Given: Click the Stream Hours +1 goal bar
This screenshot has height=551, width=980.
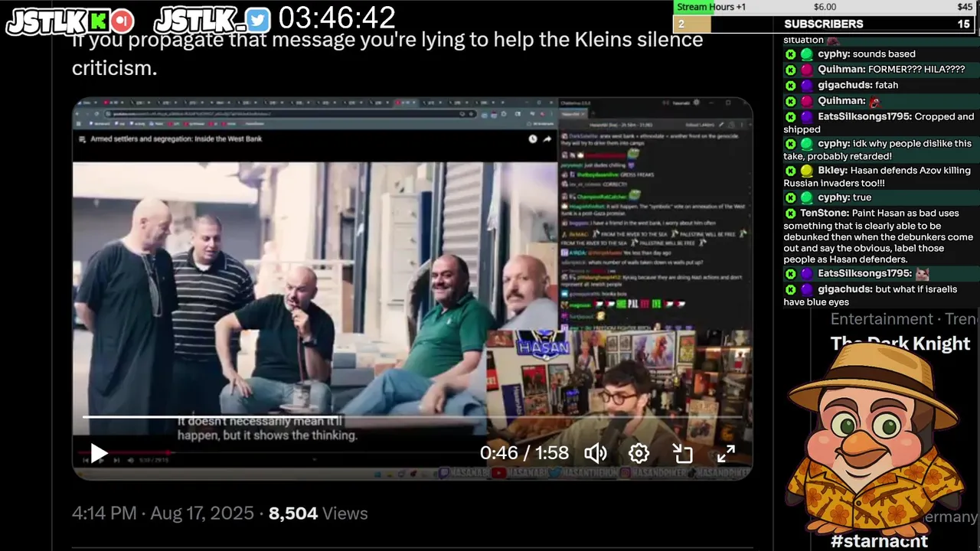Looking at the screenshot, I should click(824, 7).
